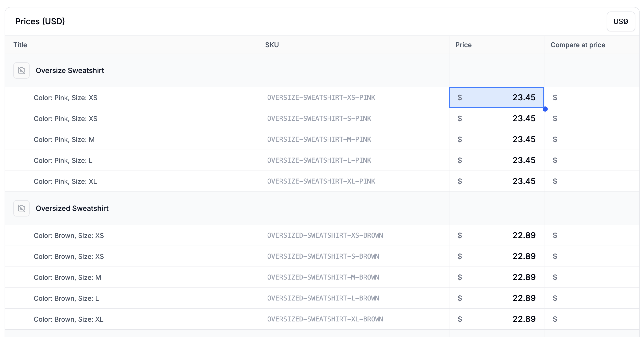This screenshot has width=644, height=337.
Task: Click the SKU column header
Action: click(x=272, y=45)
